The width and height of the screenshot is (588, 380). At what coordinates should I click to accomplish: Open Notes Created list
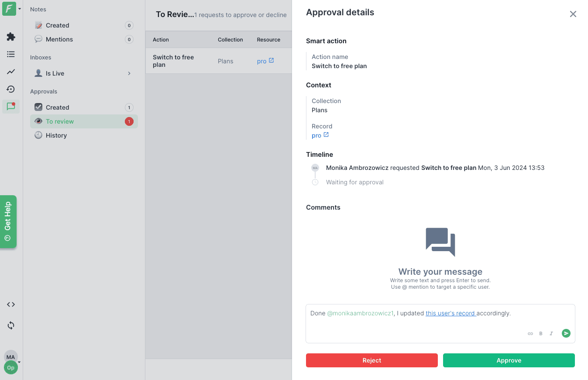84,25
